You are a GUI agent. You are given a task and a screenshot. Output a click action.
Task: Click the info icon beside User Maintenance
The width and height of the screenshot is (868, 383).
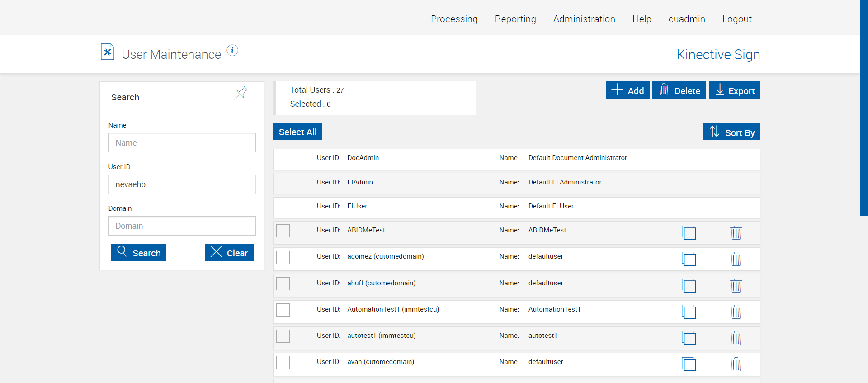point(232,51)
